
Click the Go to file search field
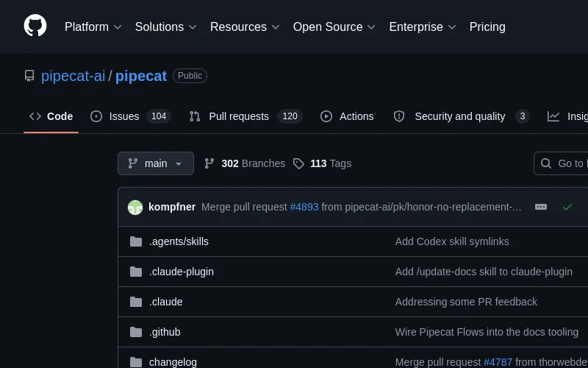561,163
